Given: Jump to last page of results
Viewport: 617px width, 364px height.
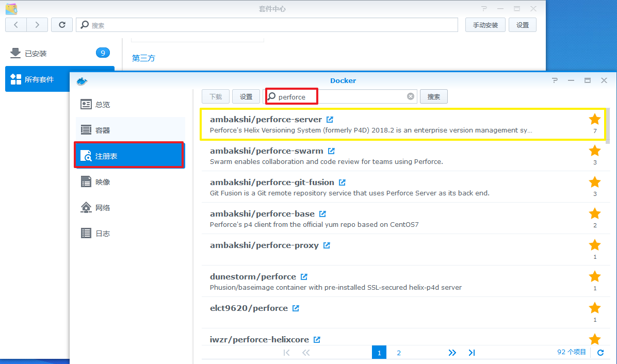Looking at the screenshot, I should (x=472, y=353).
